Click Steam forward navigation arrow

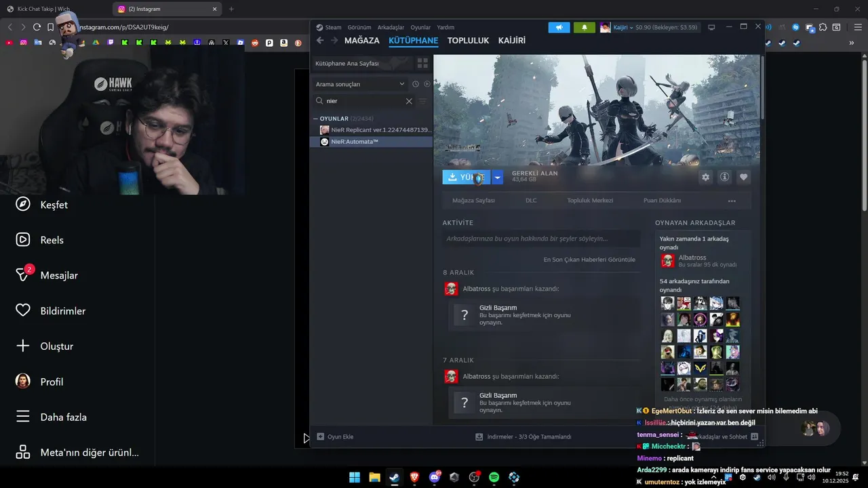[334, 41]
